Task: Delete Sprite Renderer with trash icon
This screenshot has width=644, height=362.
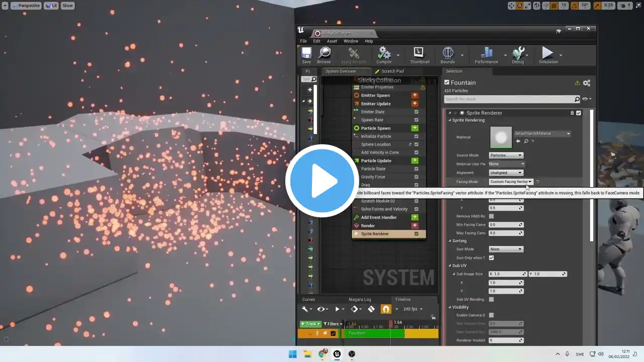Action: click(x=572, y=113)
